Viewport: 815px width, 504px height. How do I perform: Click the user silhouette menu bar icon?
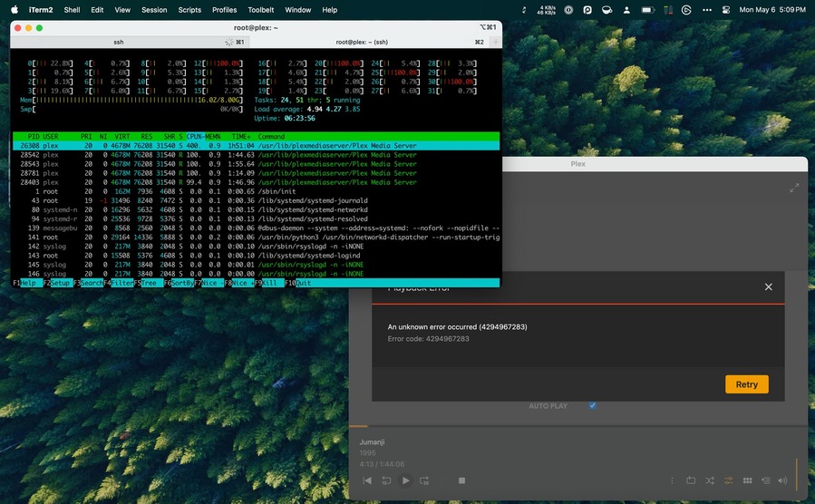click(x=626, y=10)
